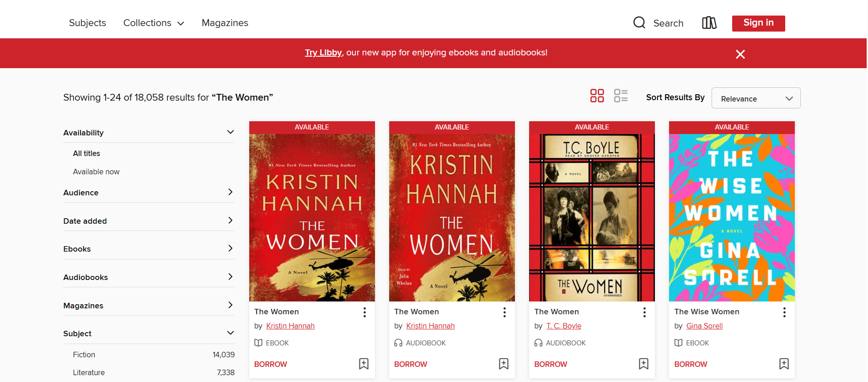Open the Sort Results By dropdown

[x=755, y=98]
